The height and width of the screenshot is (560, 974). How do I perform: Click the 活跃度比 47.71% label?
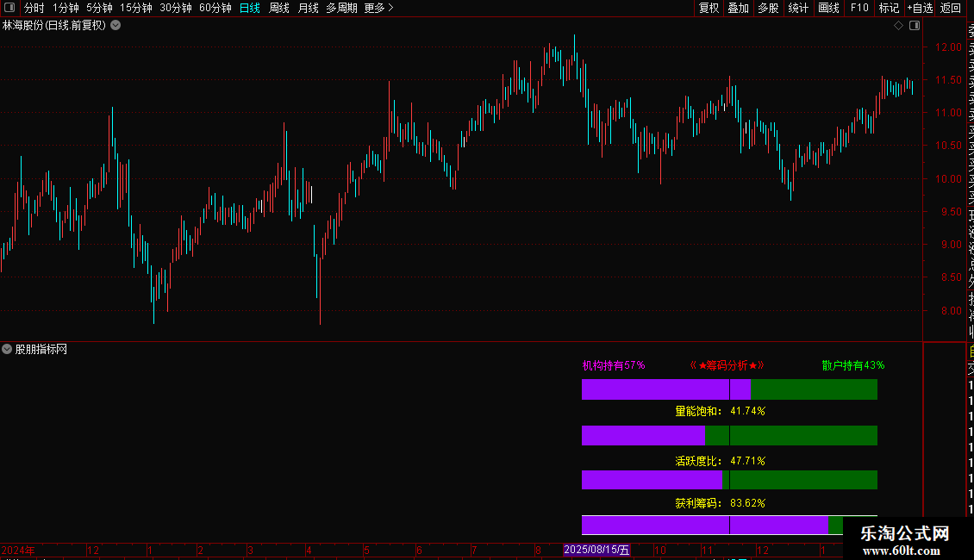(720, 461)
